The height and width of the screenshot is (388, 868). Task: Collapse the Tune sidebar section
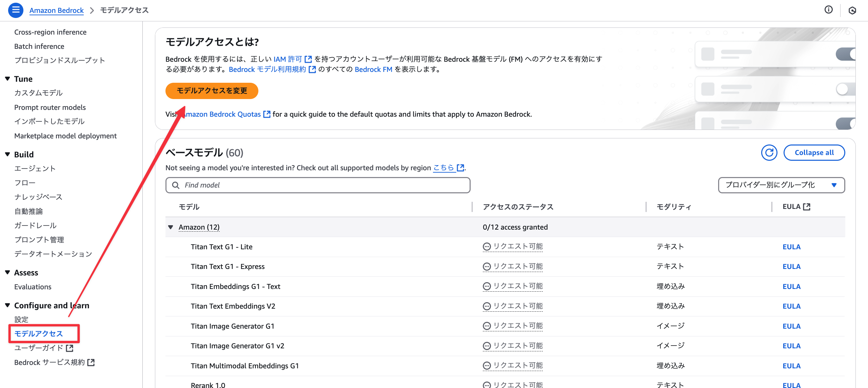point(7,79)
